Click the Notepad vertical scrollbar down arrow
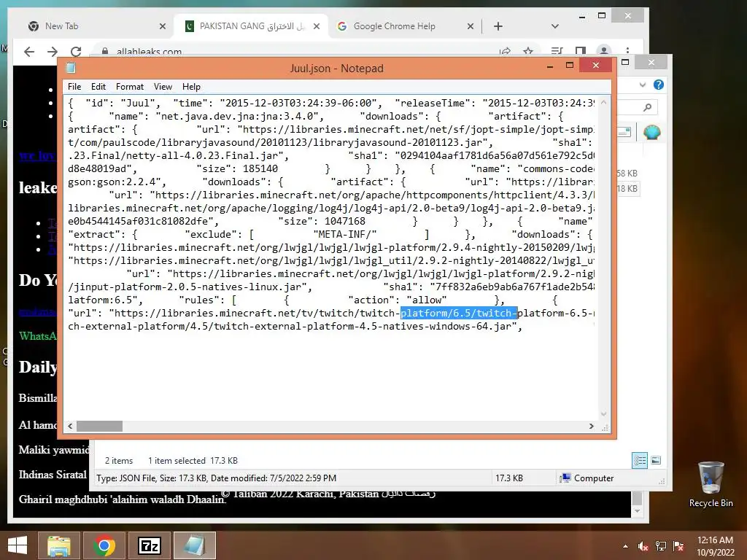Viewport: 747px width, 560px height. point(603,414)
